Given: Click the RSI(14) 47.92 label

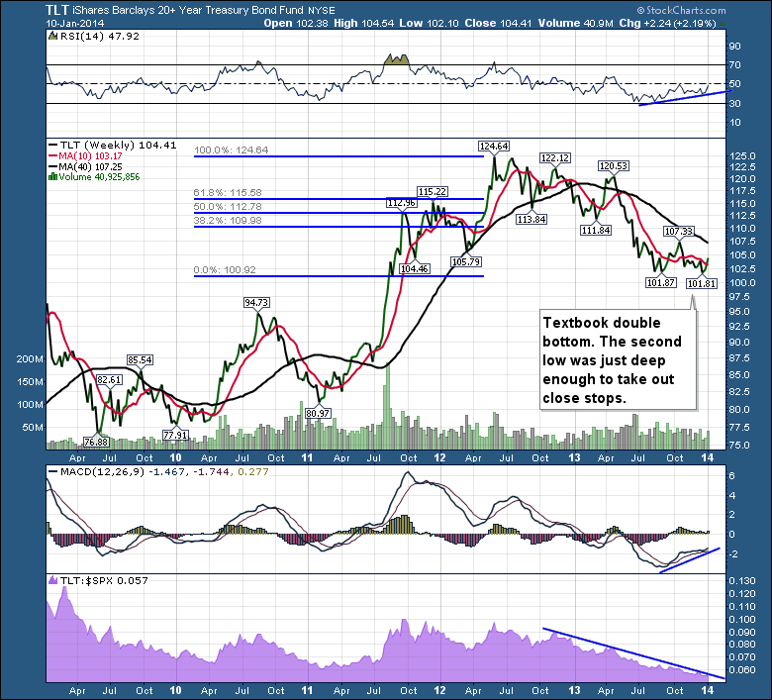Looking at the screenshot, I should [x=100, y=36].
